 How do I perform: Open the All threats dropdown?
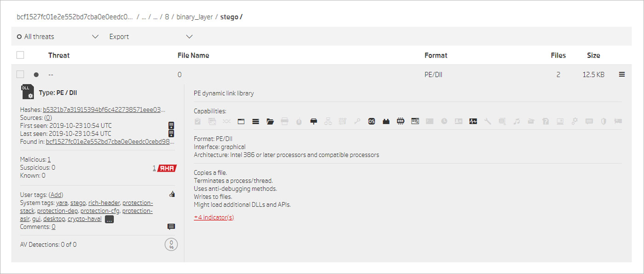(57, 37)
